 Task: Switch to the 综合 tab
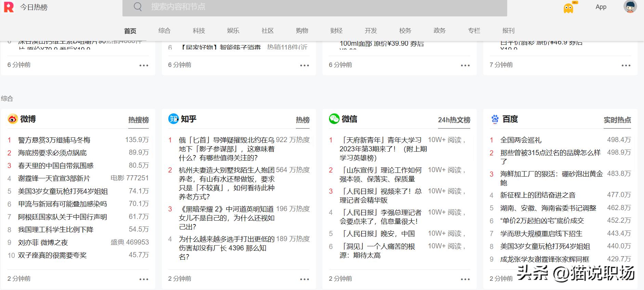(x=164, y=31)
